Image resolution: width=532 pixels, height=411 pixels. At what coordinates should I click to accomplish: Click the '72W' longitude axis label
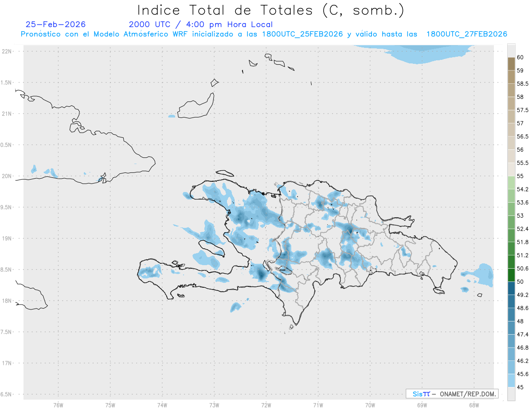pos(266,405)
